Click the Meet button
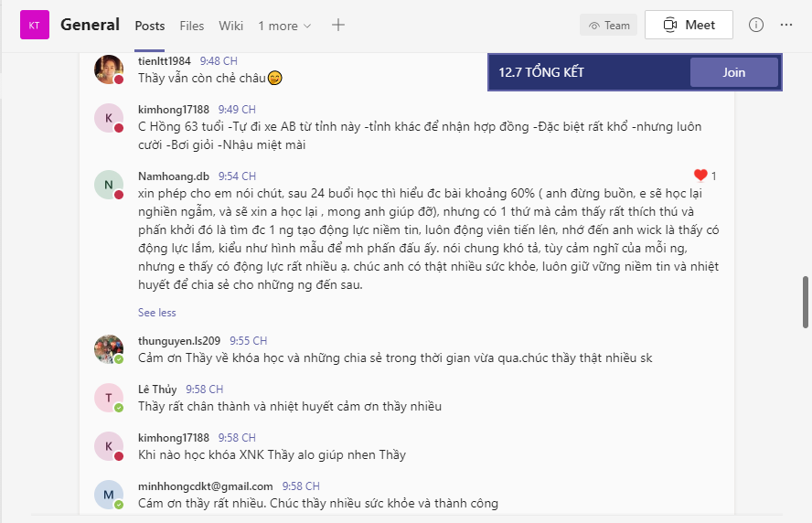Screen dimensions: 812x523 click(x=689, y=25)
